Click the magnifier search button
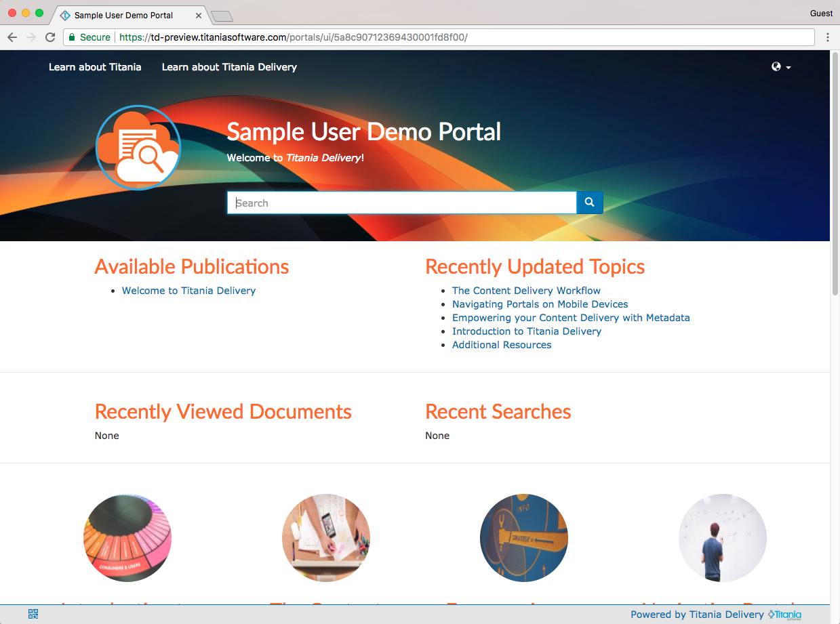This screenshot has width=840, height=624. pos(589,203)
